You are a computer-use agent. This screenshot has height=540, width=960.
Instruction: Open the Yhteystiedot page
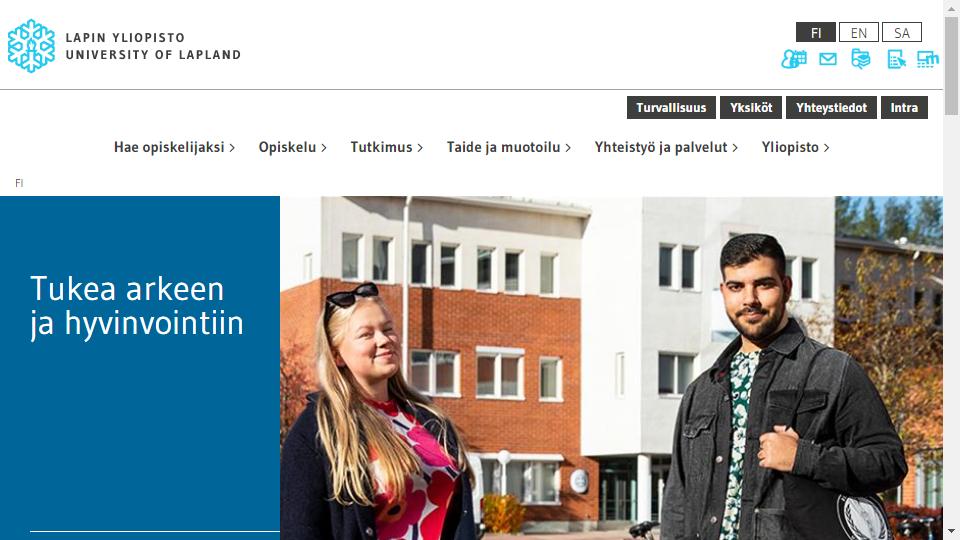pos(831,108)
